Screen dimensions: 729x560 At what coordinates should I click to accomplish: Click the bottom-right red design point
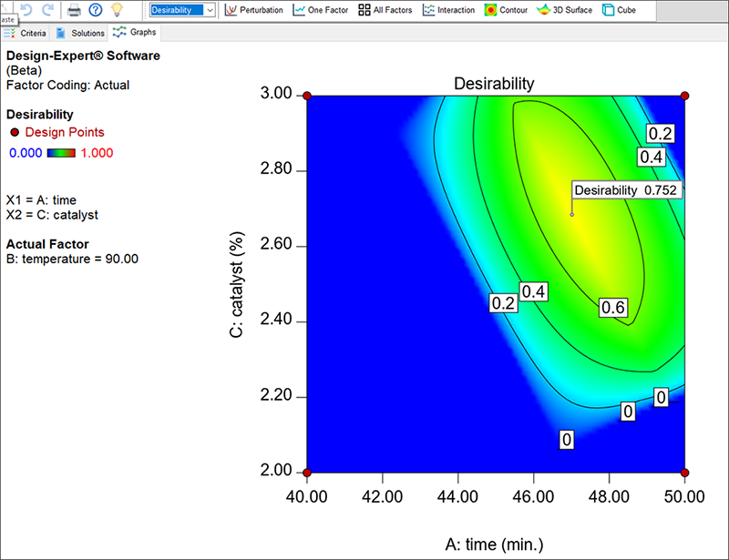684,473
